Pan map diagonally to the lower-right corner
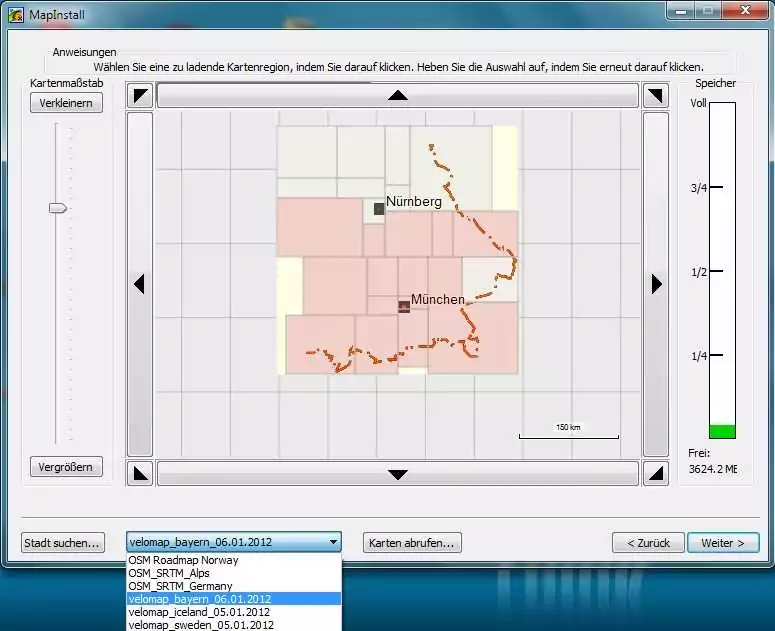This screenshot has height=631, width=775. pyautogui.click(x=655, y=474)
